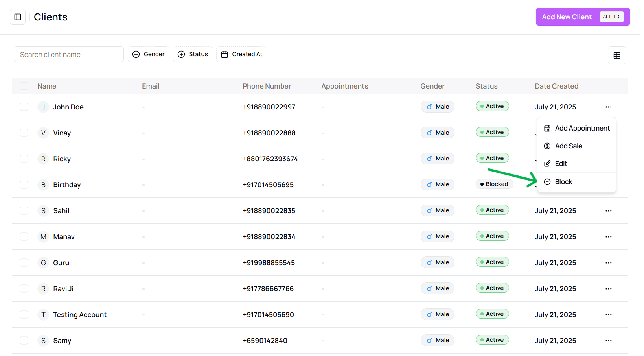
Task: Open row actions for Testing Account
Action: 609,315
